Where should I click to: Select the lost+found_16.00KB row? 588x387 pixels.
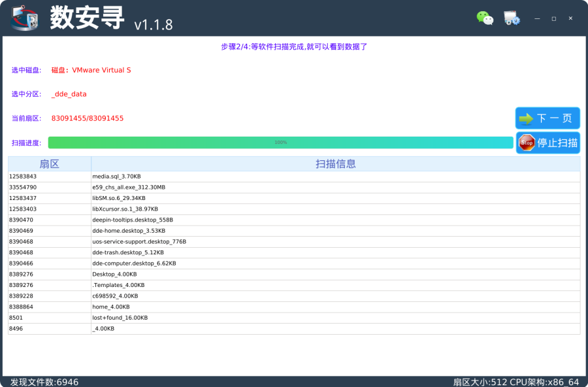tap(120, 318)
